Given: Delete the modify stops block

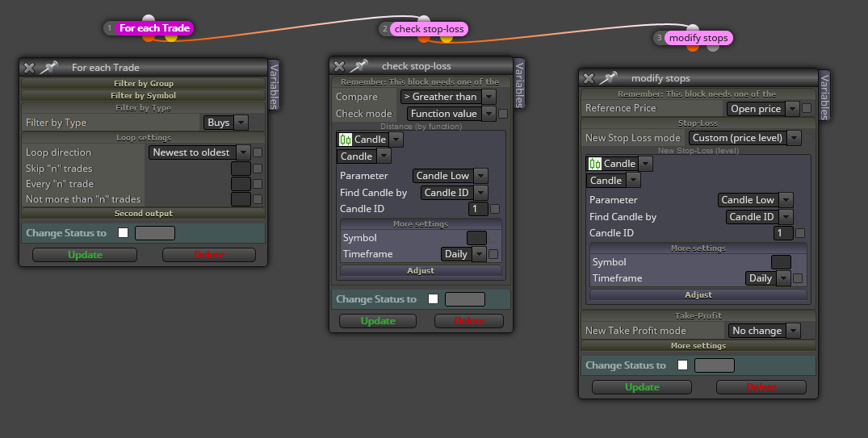Looking at the screenshot, I should click(x=761, y=387).
